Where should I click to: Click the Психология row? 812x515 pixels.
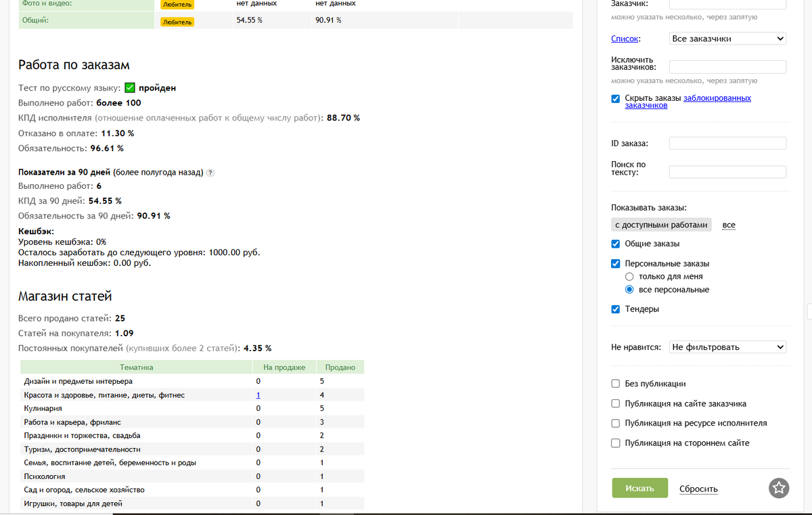pyautogui.click(x=192, y=476)
